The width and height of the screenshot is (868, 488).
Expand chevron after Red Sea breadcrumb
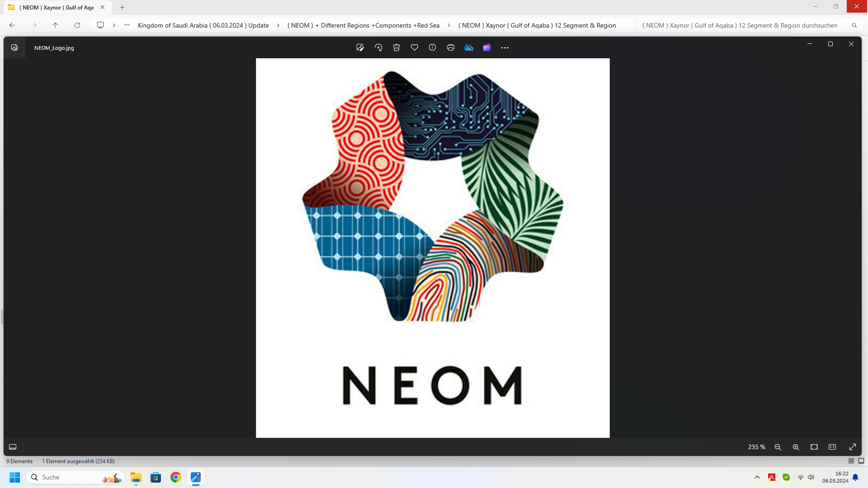(449, 25)
